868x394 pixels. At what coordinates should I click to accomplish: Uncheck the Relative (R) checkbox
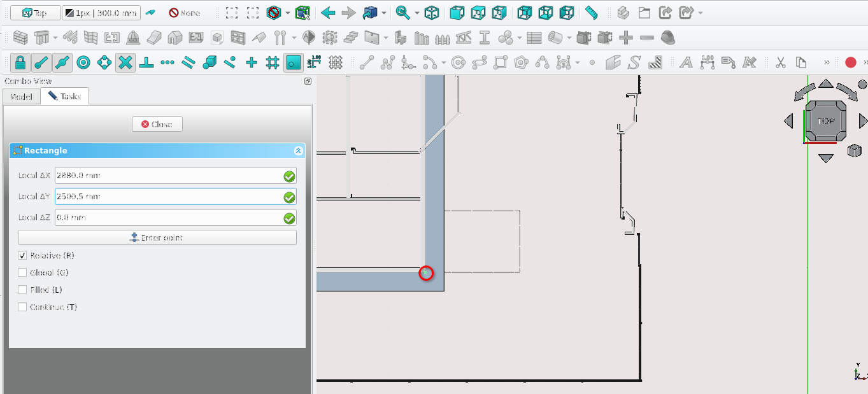pos(23,256)
